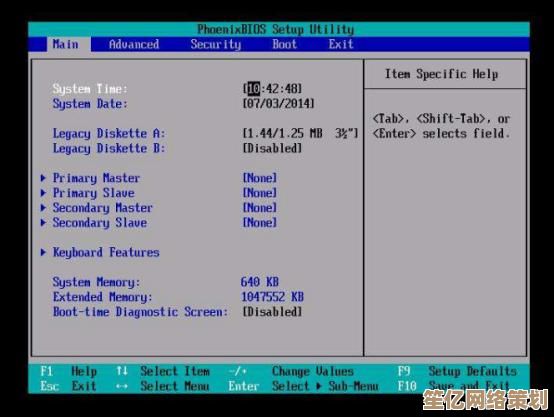554x418 pixels.
Task: Click the System Date value 07/03/2014
Action: [x=278, y=104]
